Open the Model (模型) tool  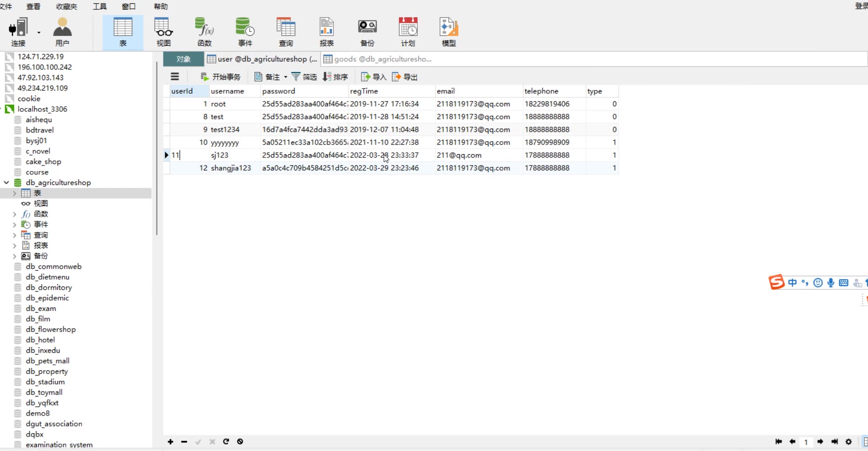448,32
